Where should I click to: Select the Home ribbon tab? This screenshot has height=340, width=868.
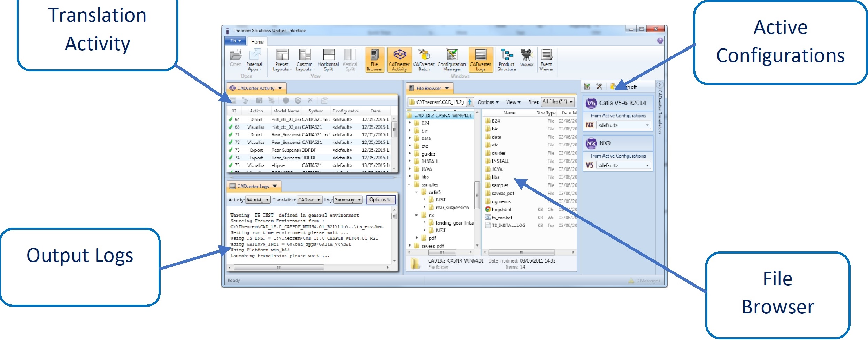click(x=258, y=42)
